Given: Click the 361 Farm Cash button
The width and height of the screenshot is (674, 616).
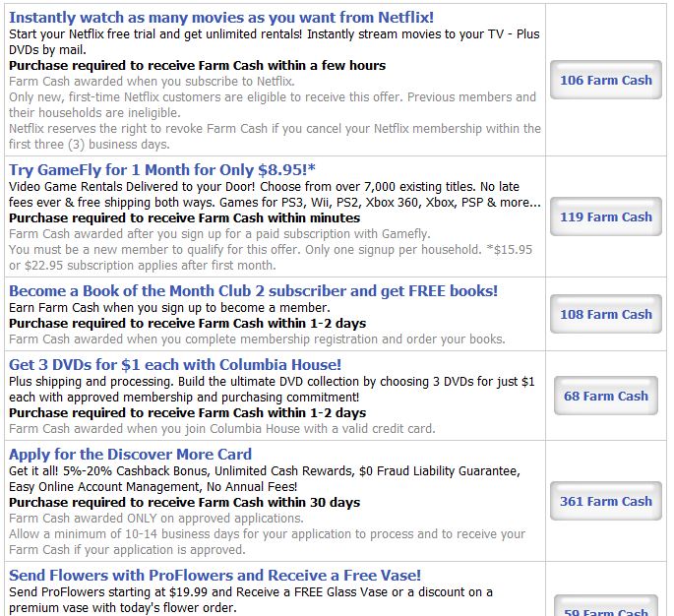Looking at the screenshot, I should click(x=606, y=501).
